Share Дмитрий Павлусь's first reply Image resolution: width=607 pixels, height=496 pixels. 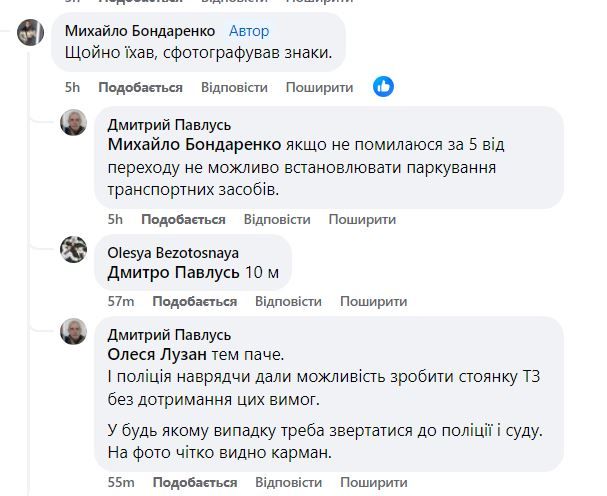coord(362,219)
